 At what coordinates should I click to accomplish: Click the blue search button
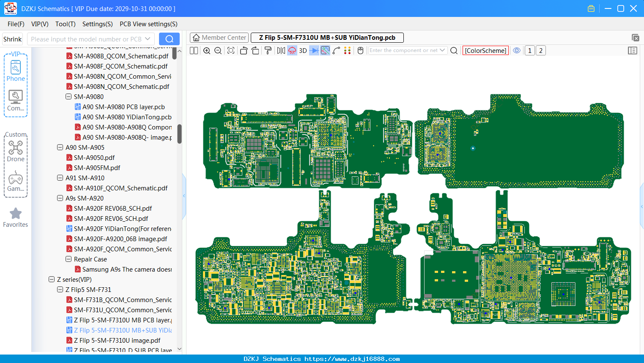169,39
